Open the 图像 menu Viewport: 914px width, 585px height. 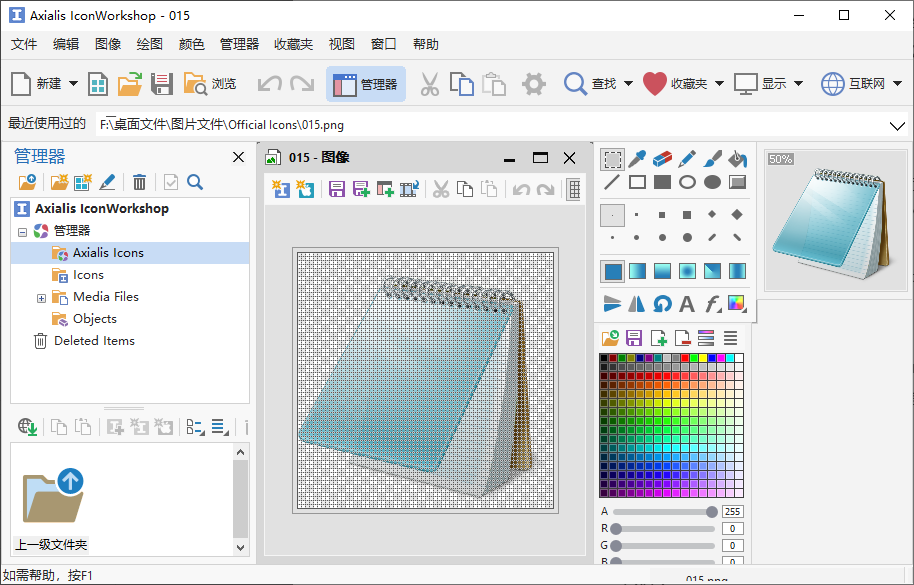tap(108, 44)
